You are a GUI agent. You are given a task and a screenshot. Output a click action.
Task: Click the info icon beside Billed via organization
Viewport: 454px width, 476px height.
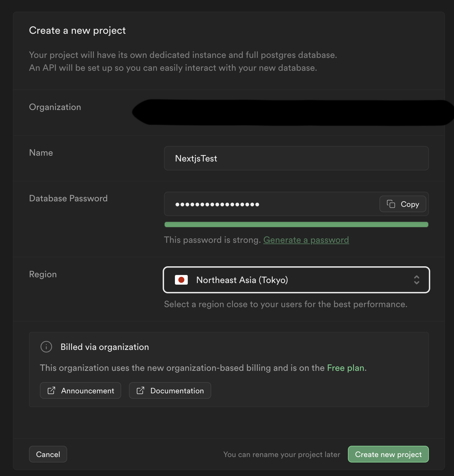46,347
